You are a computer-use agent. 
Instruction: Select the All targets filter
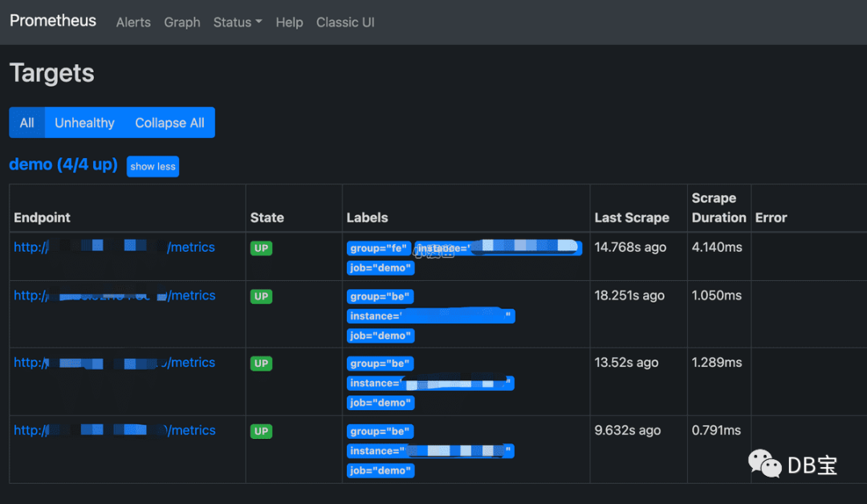point(27,123)
